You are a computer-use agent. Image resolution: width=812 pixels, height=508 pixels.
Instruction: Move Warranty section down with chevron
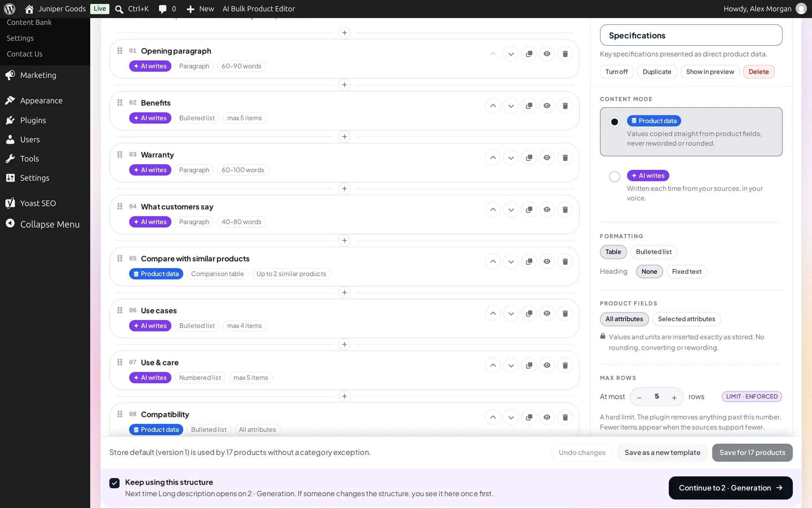[511, 158]
